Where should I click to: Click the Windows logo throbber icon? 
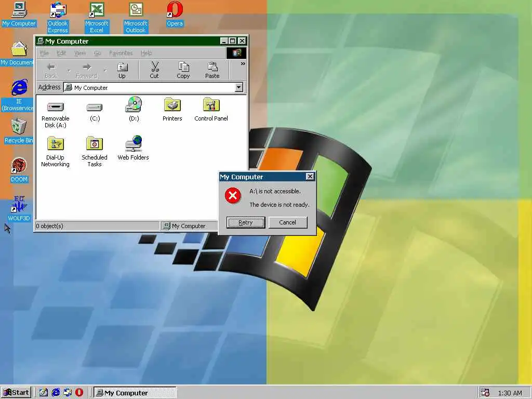click(x=236, y=53)
